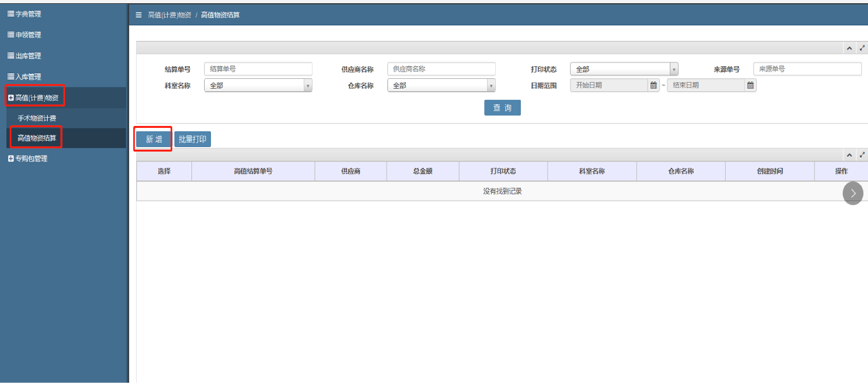Expand results table panel to fullscreen

(862, 155)
